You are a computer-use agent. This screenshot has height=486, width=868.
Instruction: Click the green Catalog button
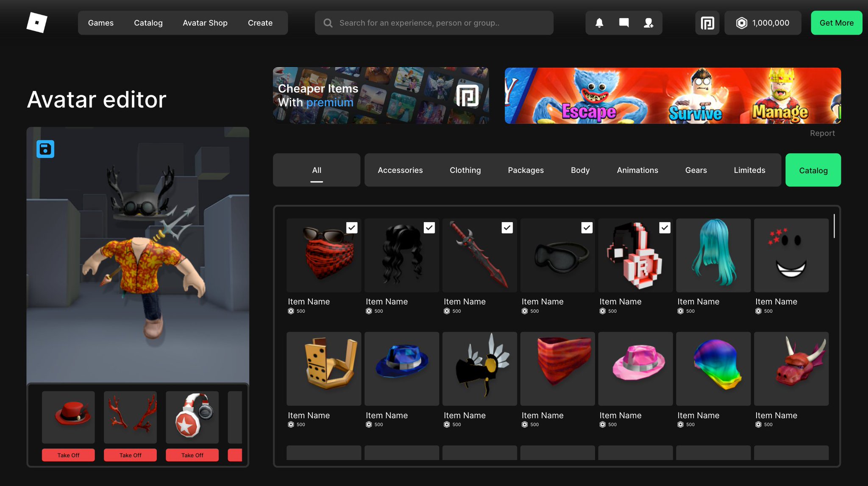click(813, 170)
